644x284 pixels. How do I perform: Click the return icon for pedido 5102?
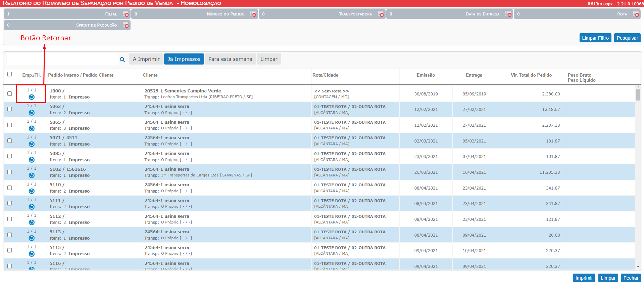32,175
